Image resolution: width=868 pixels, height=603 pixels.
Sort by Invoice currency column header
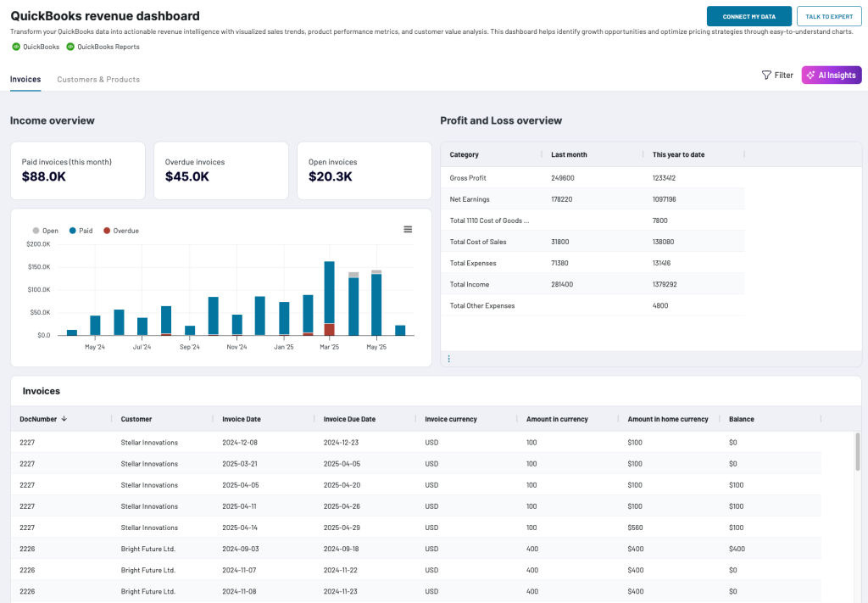click(451, 419)
